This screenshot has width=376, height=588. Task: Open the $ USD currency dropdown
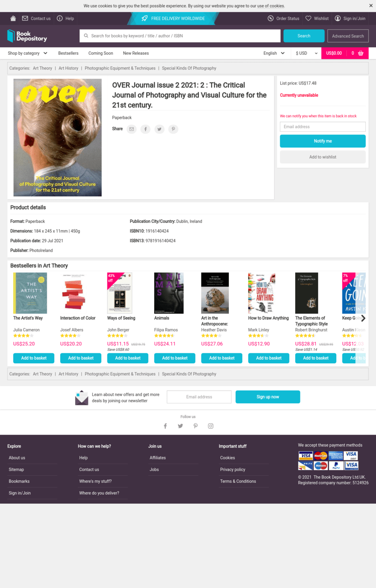307,53
